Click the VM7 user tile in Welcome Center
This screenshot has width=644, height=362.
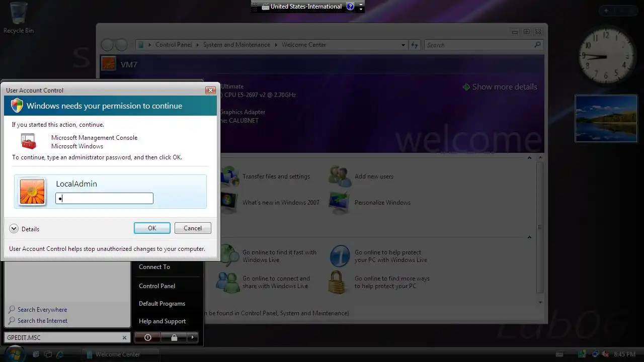point(108,64)
